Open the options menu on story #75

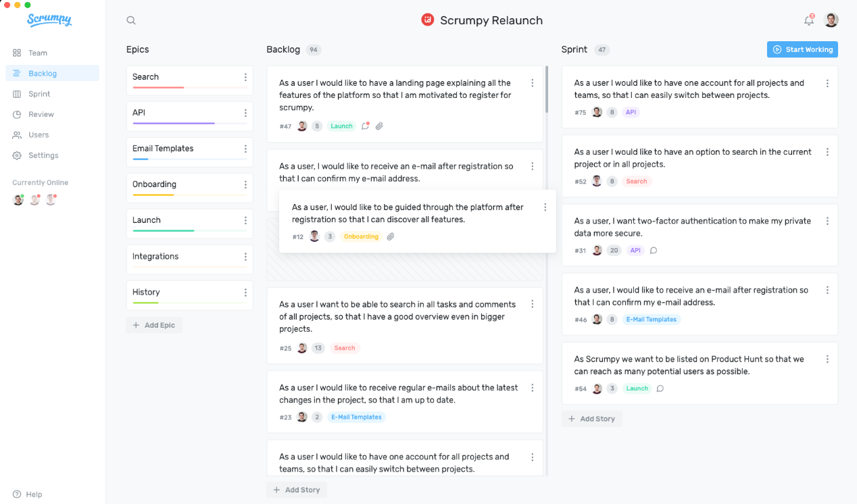(x=827, y=83)
